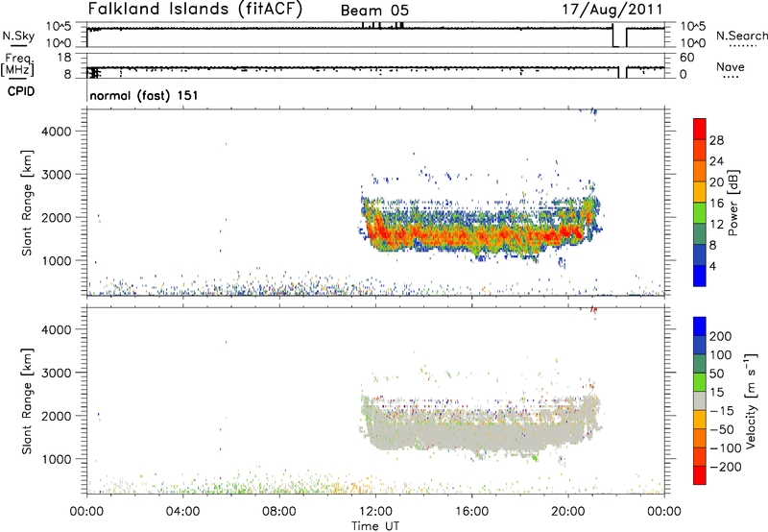Click the velocity panel's "4000" range tick

pyautogui.click(x=57, y=330)
